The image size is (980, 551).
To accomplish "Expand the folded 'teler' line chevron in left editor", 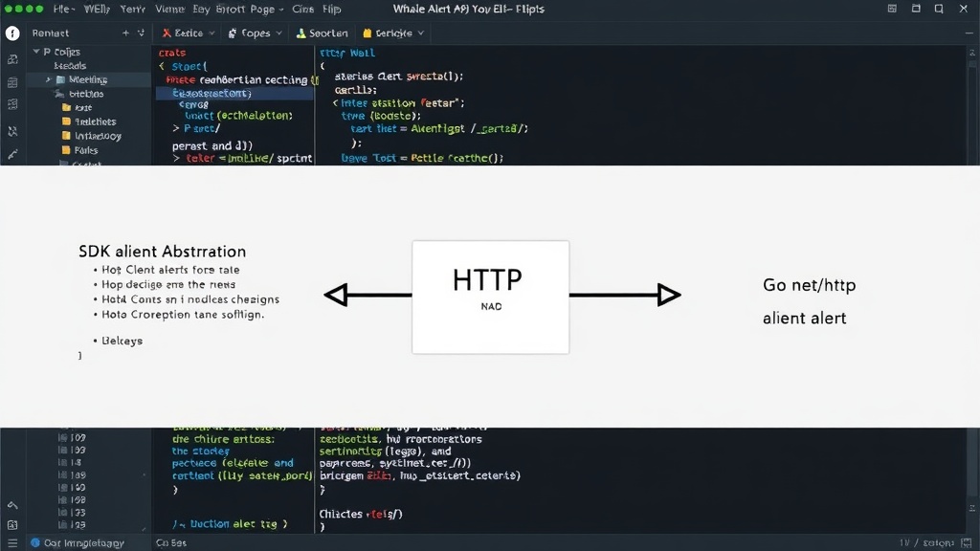I will pyautogui.click(x=176, y=158).
